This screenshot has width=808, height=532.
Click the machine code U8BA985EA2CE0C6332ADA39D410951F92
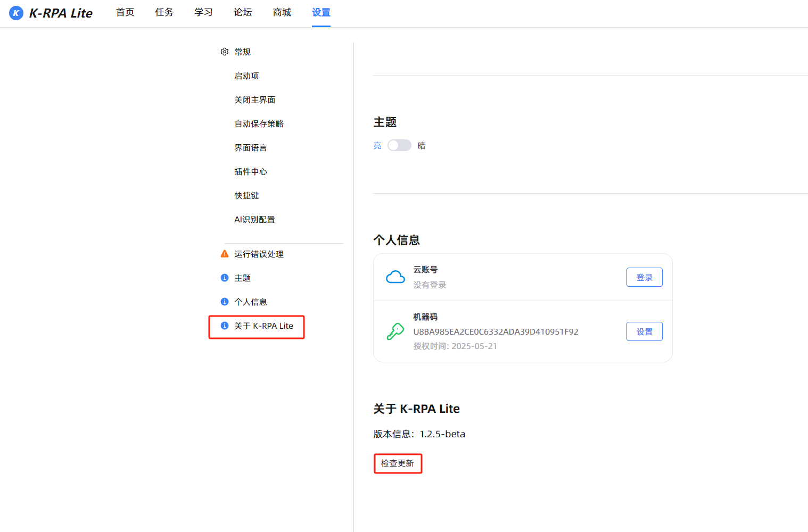click(x=496, y=331)
